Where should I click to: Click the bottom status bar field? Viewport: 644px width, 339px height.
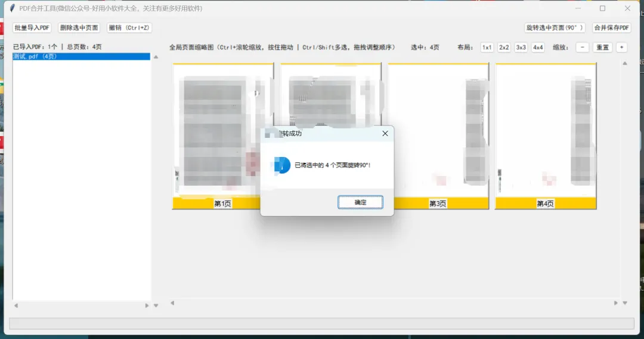pyautogui.click(x=321, y=323)
